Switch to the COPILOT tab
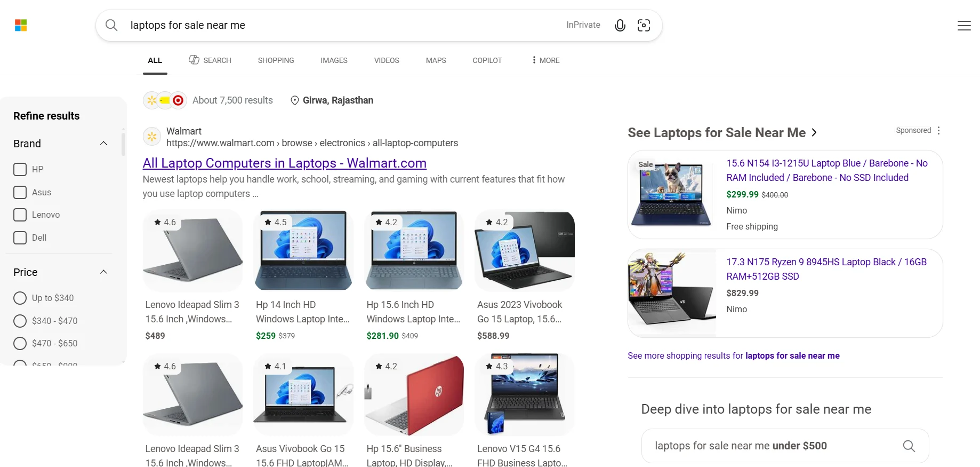Screen dimensions: 980x467 click(x=487, y=60)
